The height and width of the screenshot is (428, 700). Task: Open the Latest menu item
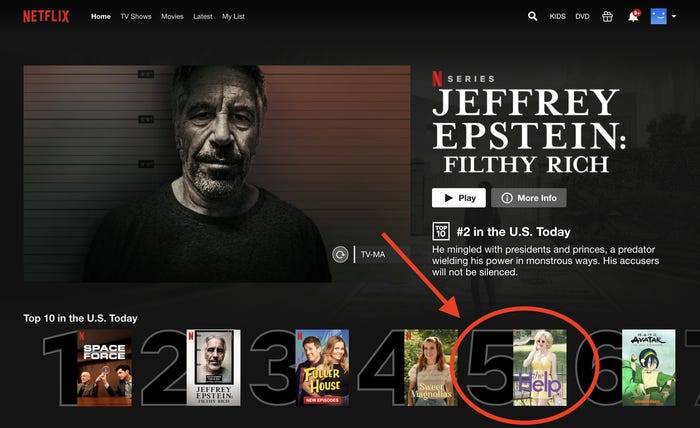click(203, 17)
